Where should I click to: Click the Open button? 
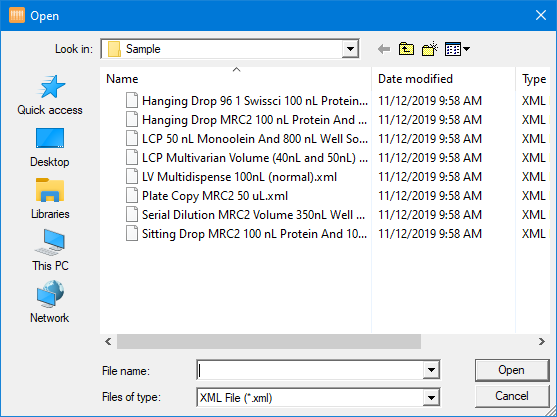tap(512, 370)
